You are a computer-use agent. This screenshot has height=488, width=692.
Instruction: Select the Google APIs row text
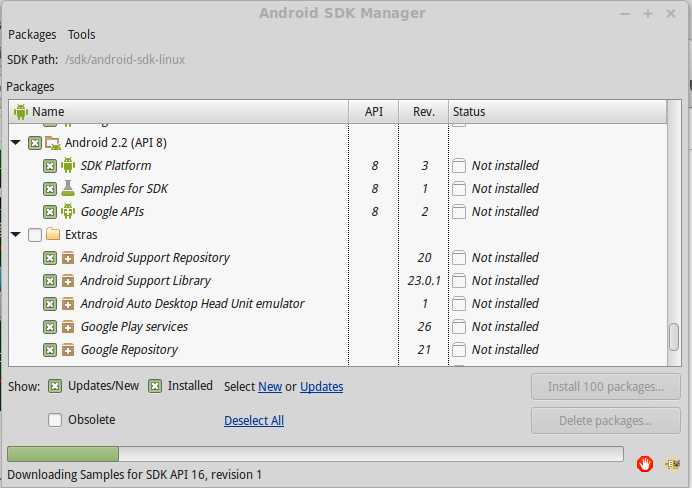tap(112, 212)
